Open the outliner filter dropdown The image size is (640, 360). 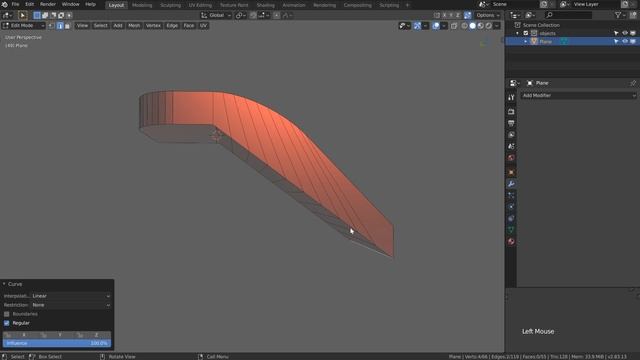pyautogui.click(x=620, y=15)
